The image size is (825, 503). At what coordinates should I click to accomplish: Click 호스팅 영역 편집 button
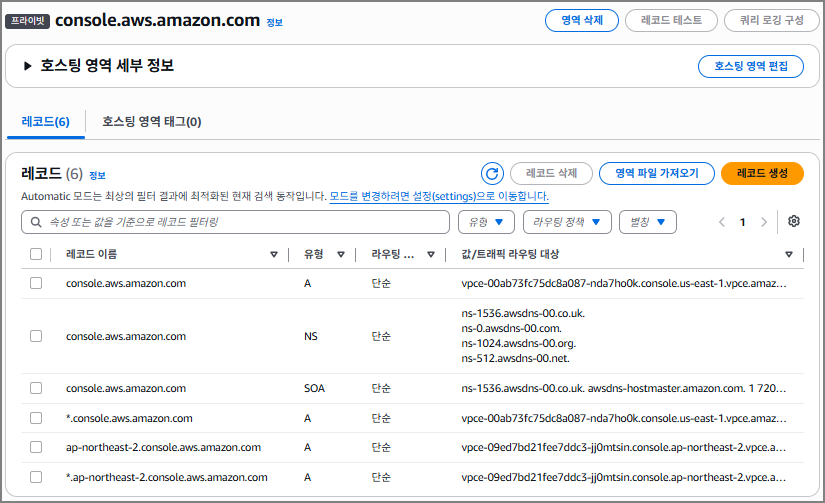(x=751, y=66)
